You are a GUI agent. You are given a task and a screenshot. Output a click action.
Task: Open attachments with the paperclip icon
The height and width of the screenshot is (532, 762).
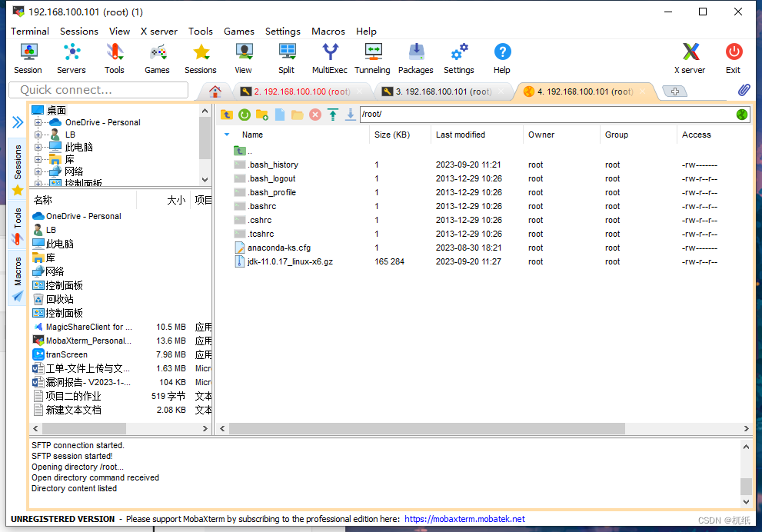coord(743,89)
